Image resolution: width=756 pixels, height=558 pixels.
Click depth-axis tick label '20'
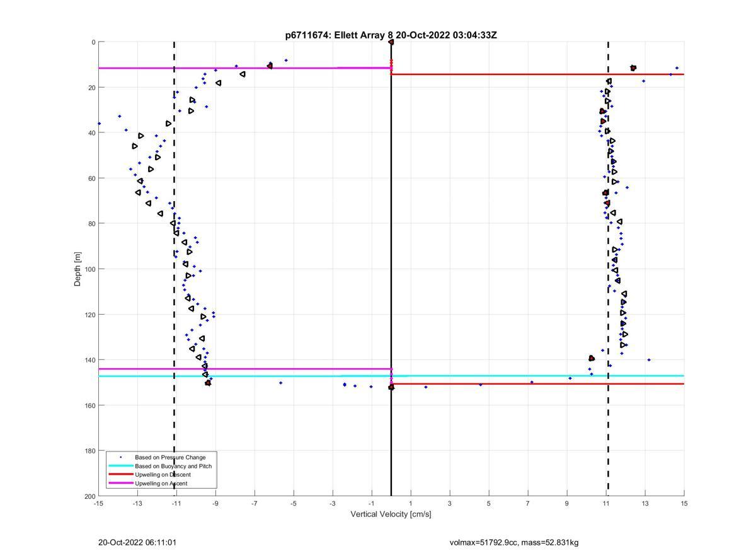(x=91, y=88)
